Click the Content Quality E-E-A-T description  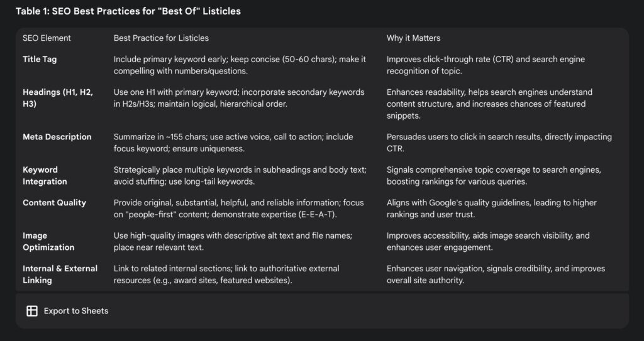[x=238, y=208]
